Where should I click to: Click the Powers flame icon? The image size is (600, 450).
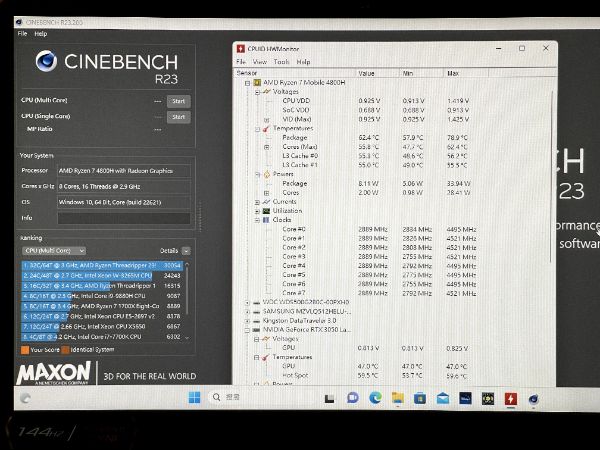click(267, 174)
